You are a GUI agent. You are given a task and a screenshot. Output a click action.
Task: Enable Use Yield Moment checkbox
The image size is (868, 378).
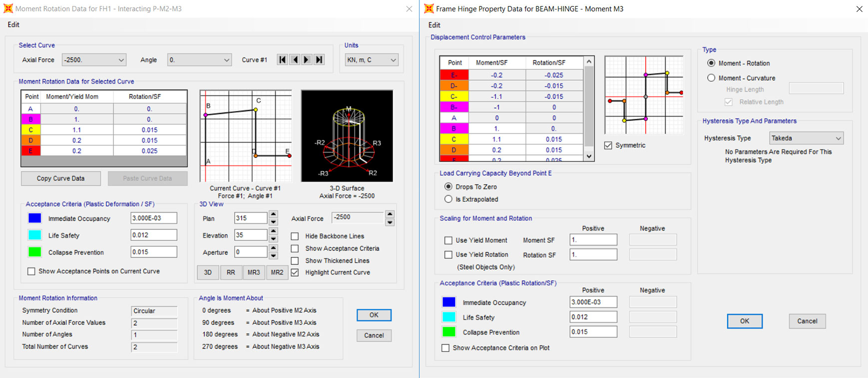click(448, 240)
